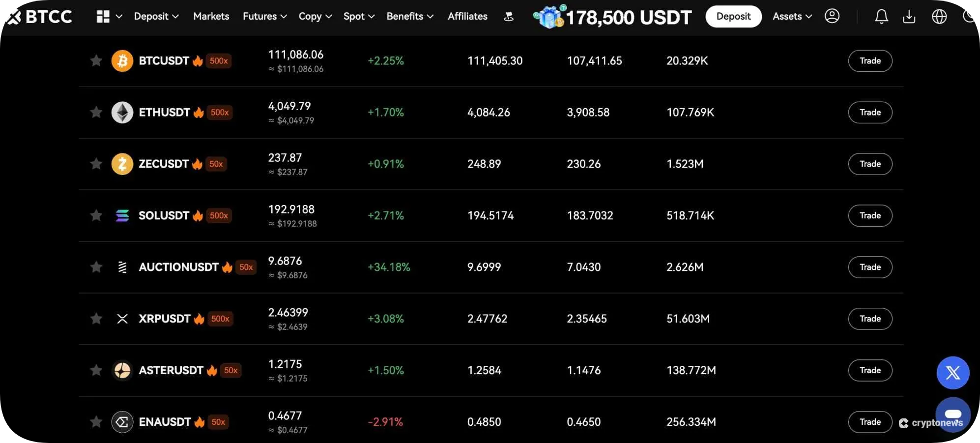Screen dimensions: 980x443
Task: Click the gift box rewards icon
Action: point(549,17)
